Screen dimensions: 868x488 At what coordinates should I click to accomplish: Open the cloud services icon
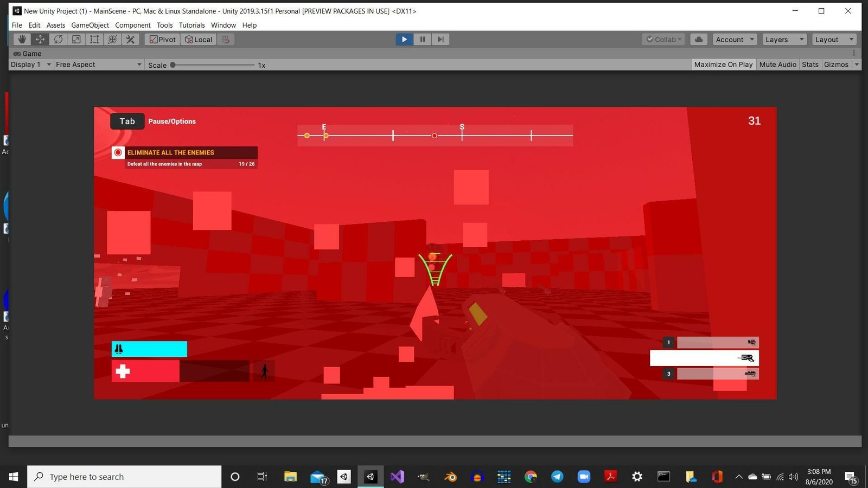(699, 40)
